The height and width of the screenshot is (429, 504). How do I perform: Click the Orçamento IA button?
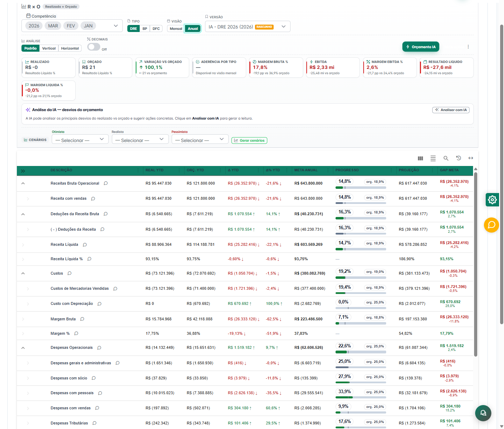point(421,47)
